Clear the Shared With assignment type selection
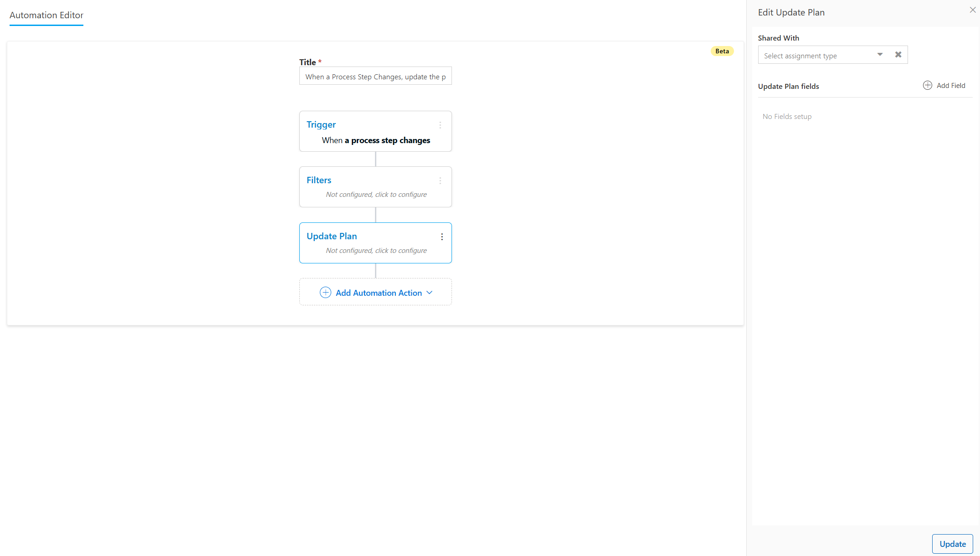Screen dimensions: 980x556 coord(898,55)
